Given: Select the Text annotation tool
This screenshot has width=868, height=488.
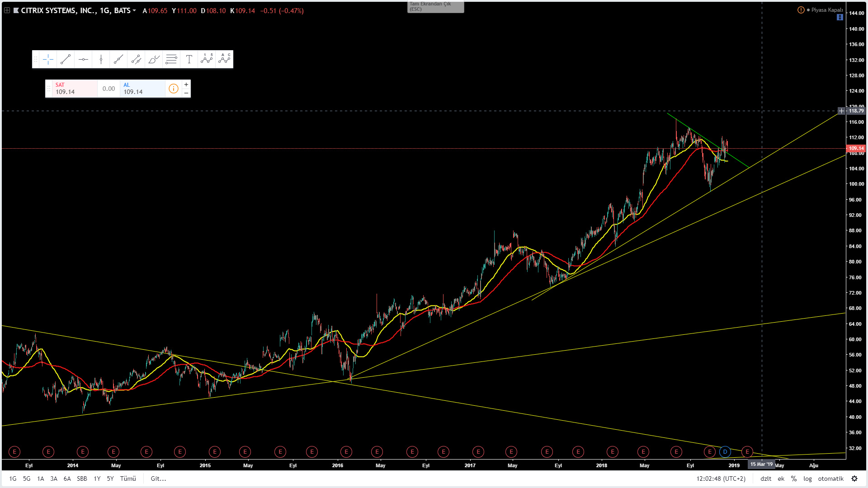Looking at the screenshot, I should point(189,59).
